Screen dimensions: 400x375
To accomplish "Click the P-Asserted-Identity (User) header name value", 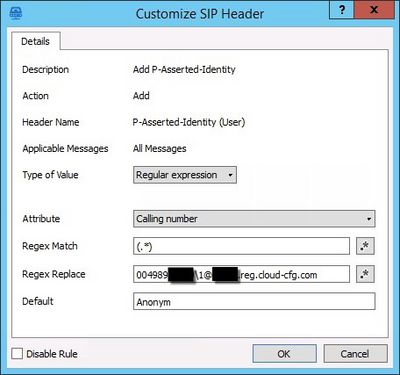I will 189,122.
